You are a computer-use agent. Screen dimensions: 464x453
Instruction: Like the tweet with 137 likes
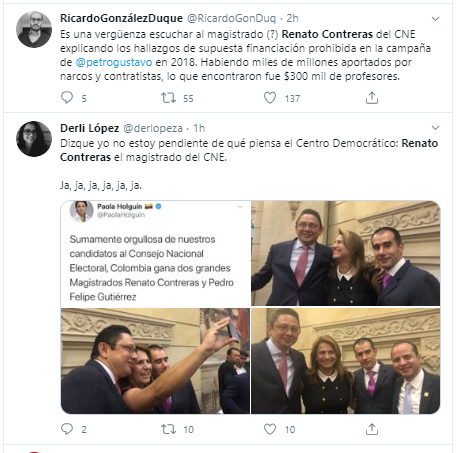(270, 98)
